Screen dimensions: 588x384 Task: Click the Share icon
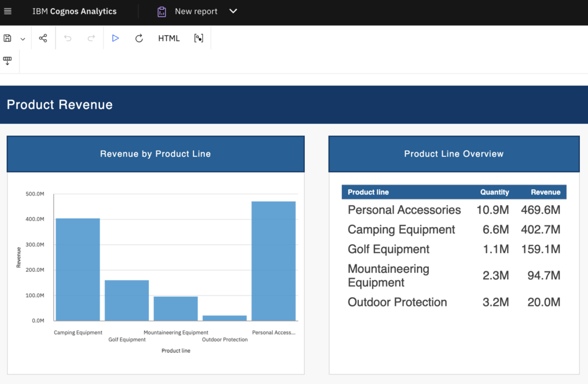43,39
